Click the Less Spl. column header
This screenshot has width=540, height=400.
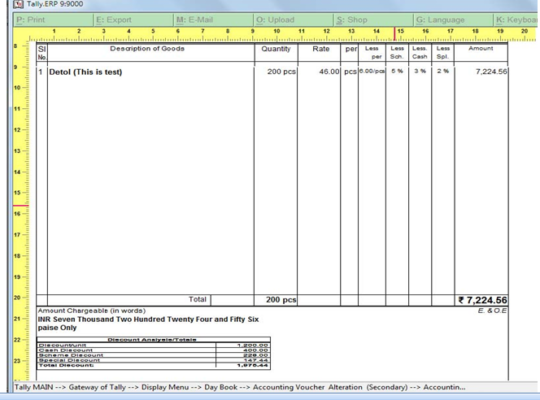click(x=443, y=52)
